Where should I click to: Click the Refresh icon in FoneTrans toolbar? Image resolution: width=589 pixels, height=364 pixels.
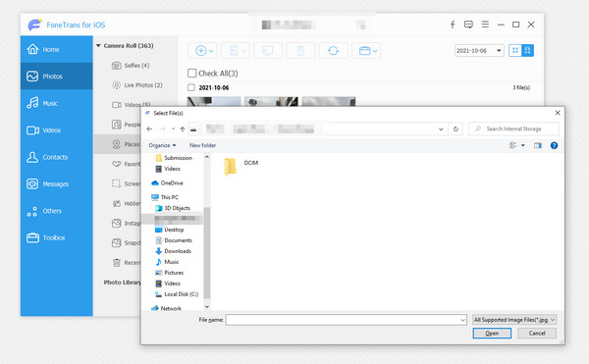pyautogui.click(x=333, y=51)
